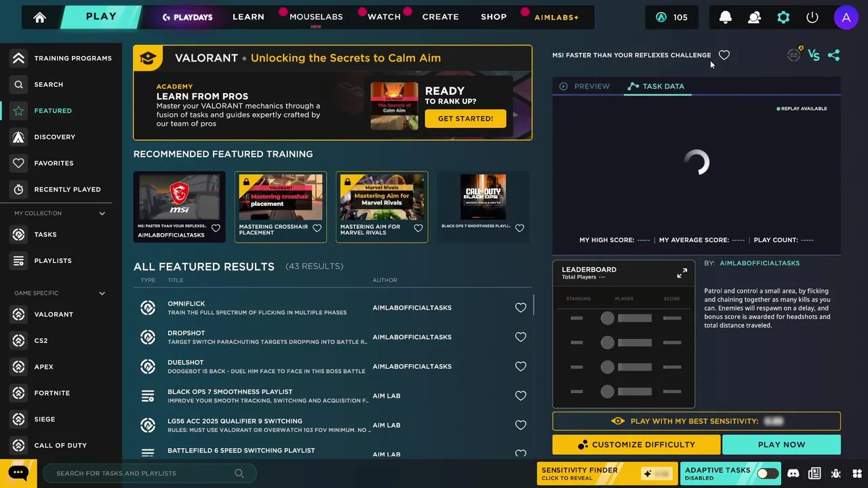Click the results list scrollbar
The image size is (868, 488).
[534, 305]
